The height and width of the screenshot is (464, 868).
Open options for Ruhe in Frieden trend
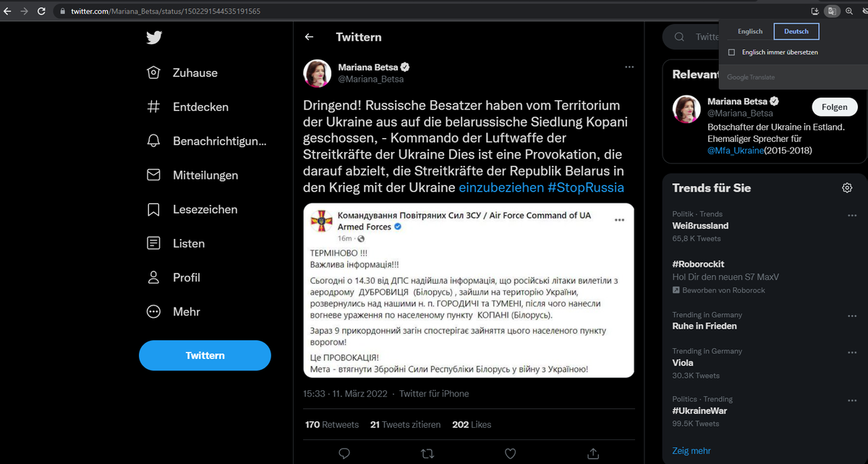851,316
